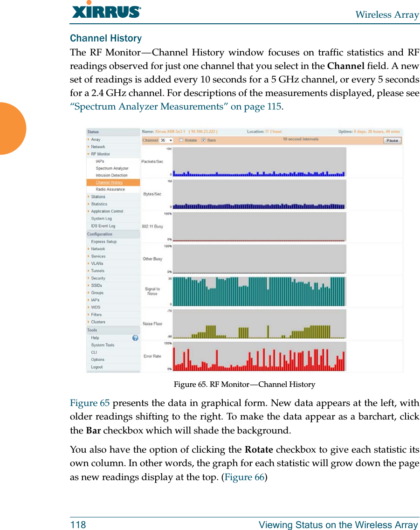Expand the Array section

96,139
